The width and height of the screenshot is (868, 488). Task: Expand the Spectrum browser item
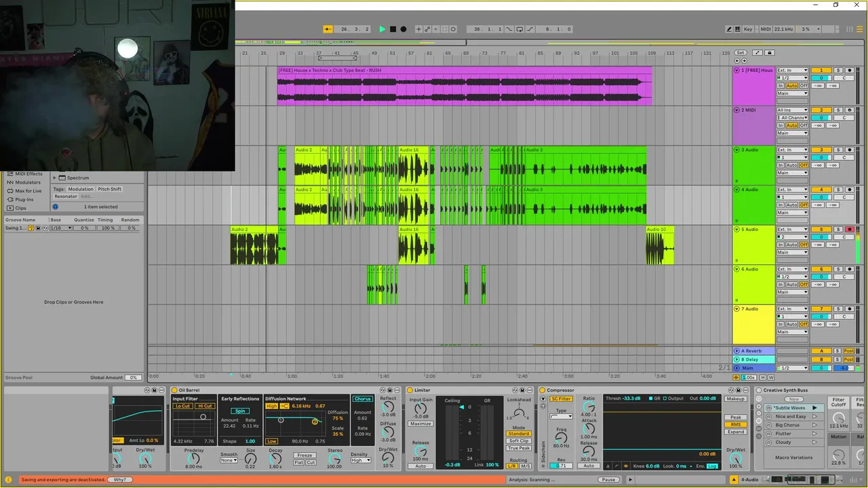[x=55, y=178]
